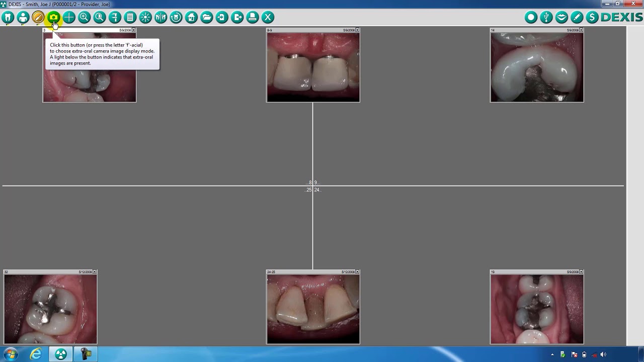Click the notepad document toolbar button

pyautogui.click(x=130, y=18)
